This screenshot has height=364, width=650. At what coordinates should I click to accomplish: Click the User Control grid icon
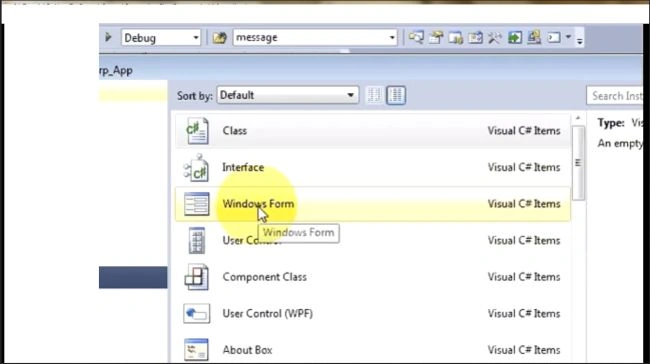tap(196, 240)
